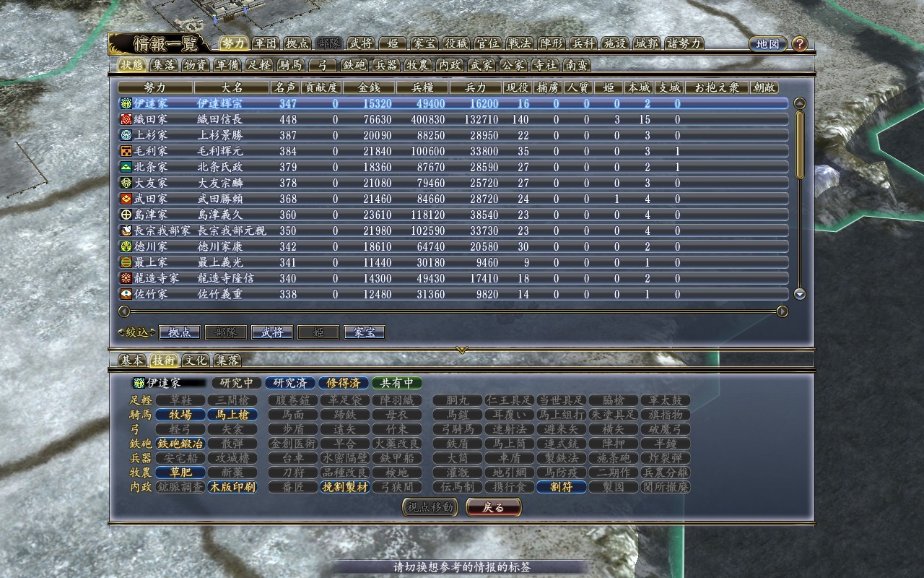924x578 pixels.
Task: Sort by 兵糧 column header
Action: pyautogui.click(x=421, y=87)
